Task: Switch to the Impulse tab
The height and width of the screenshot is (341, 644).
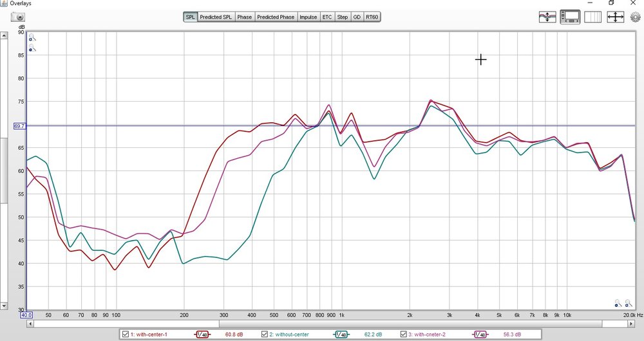Action: click(308, 17)
